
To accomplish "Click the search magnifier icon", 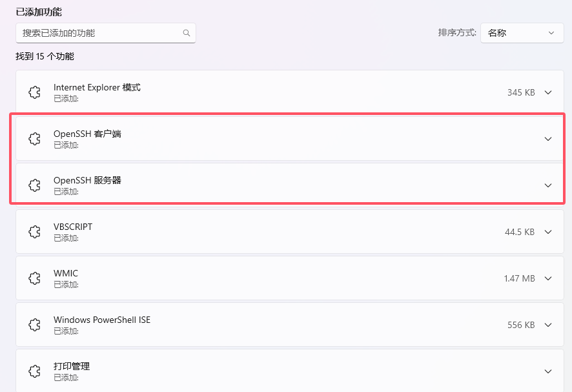I will (x=187, y=33).
